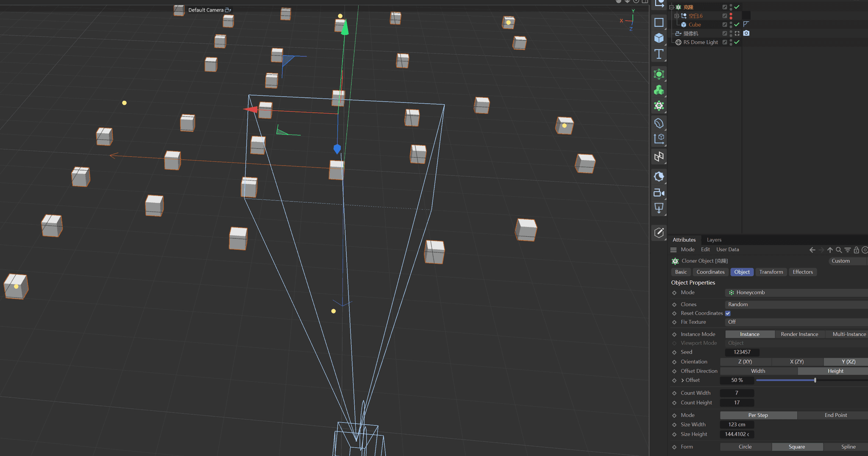Image resolution: width=868 pixels, height=456 pixels.
Task: Open the Cube primitive tool
Action: (x=659, y=38)
